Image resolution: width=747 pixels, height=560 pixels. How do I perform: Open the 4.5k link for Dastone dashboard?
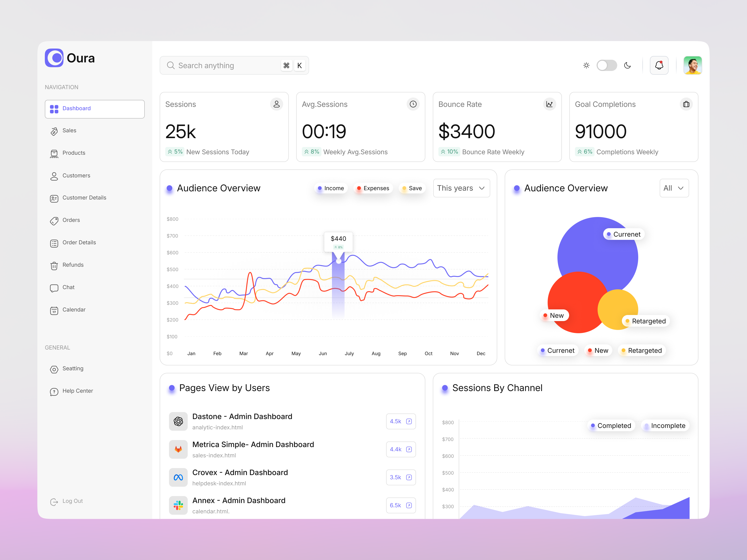click(x=401, y=421)
